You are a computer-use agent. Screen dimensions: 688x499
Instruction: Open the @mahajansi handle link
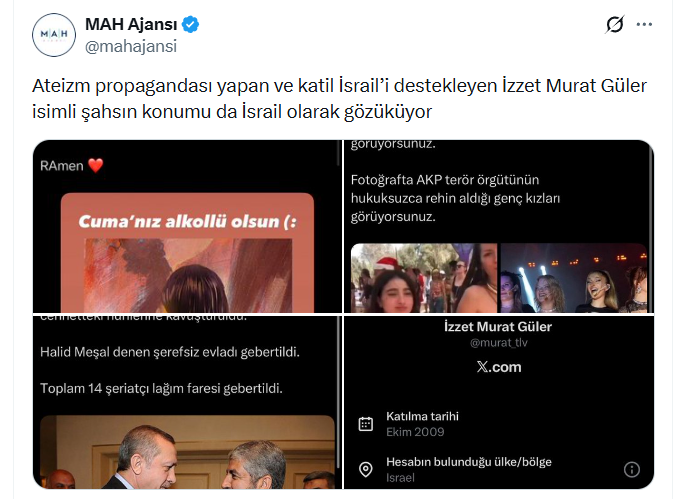tap(131, 46)
